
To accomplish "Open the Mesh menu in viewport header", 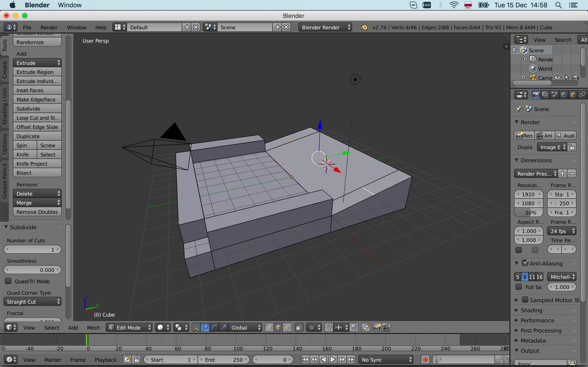I will (93, 328).
